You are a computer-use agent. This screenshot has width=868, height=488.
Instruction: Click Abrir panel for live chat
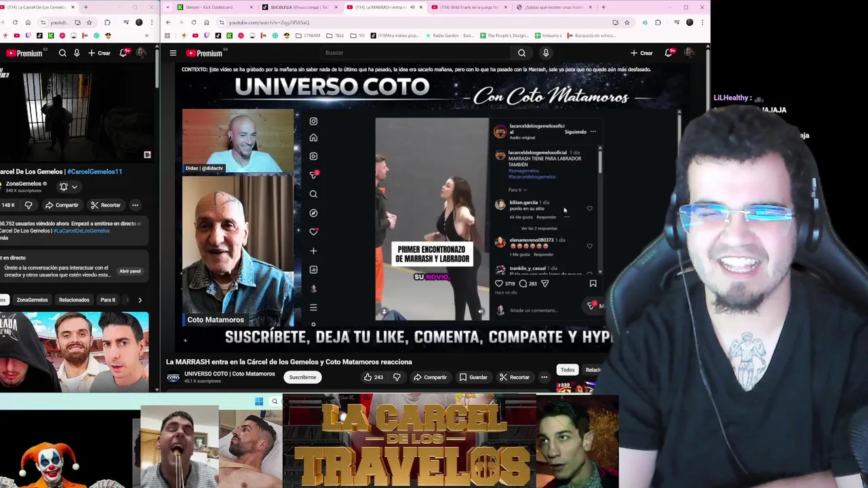point(130,271)
